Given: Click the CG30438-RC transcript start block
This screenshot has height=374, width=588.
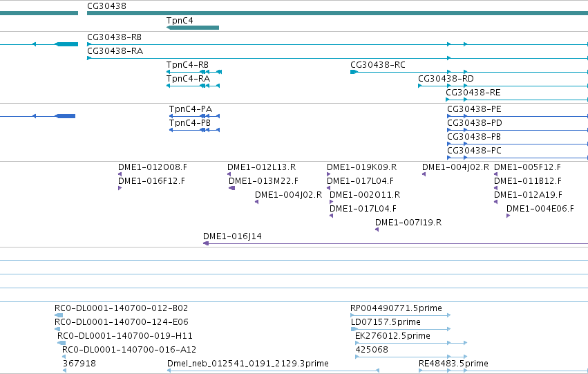Looking at the screenshot, I should click(354, 72).
